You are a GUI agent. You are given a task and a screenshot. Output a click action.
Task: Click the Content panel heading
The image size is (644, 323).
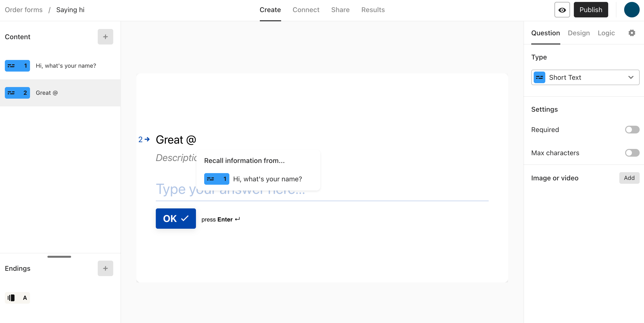coord(18,37)
